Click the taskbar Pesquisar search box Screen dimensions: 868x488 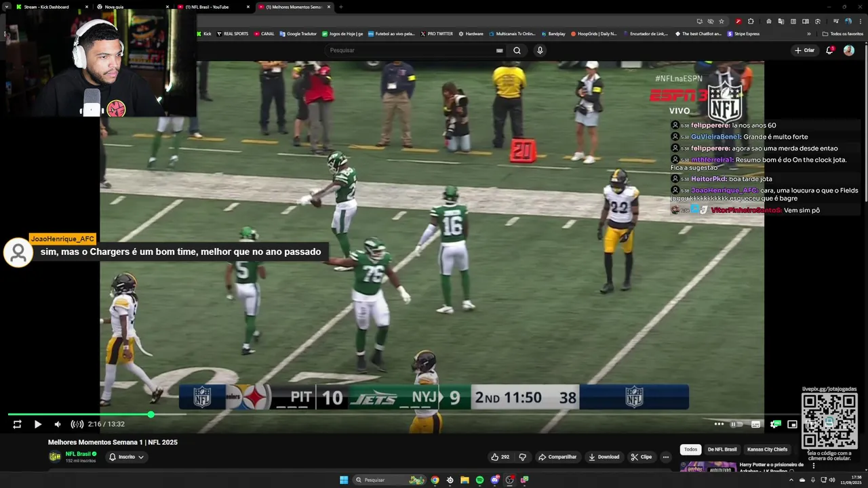click(389, 480)
